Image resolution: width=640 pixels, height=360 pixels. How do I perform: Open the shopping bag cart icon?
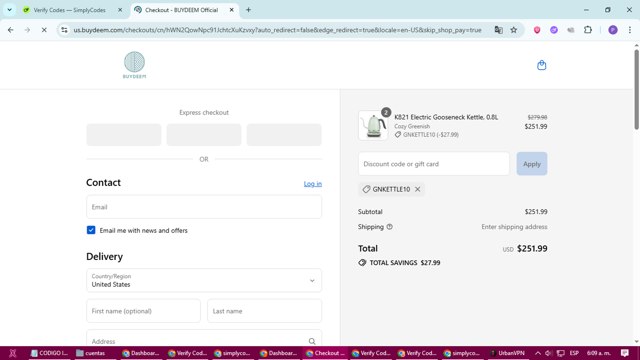541,65
